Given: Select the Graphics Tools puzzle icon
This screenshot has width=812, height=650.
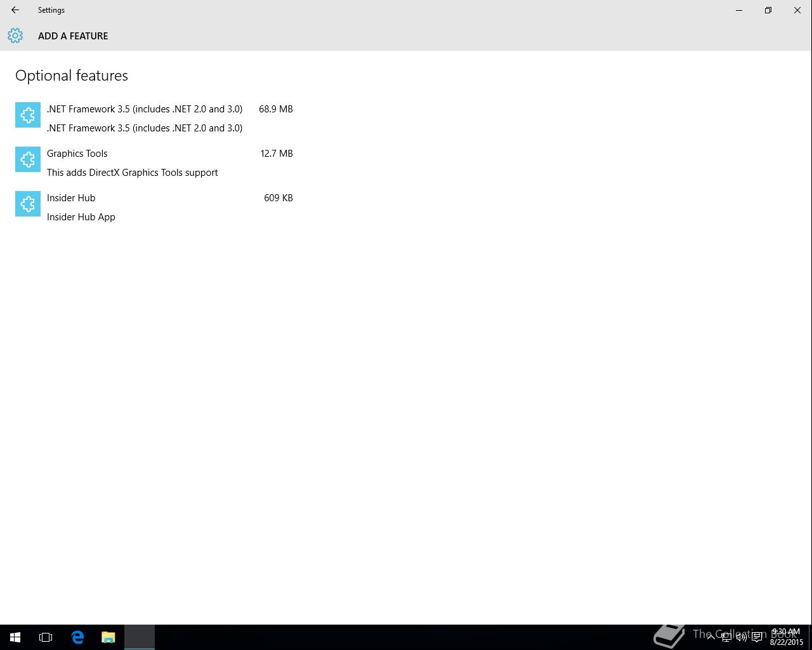Looking at the screenshot, I should pos(28,159).
